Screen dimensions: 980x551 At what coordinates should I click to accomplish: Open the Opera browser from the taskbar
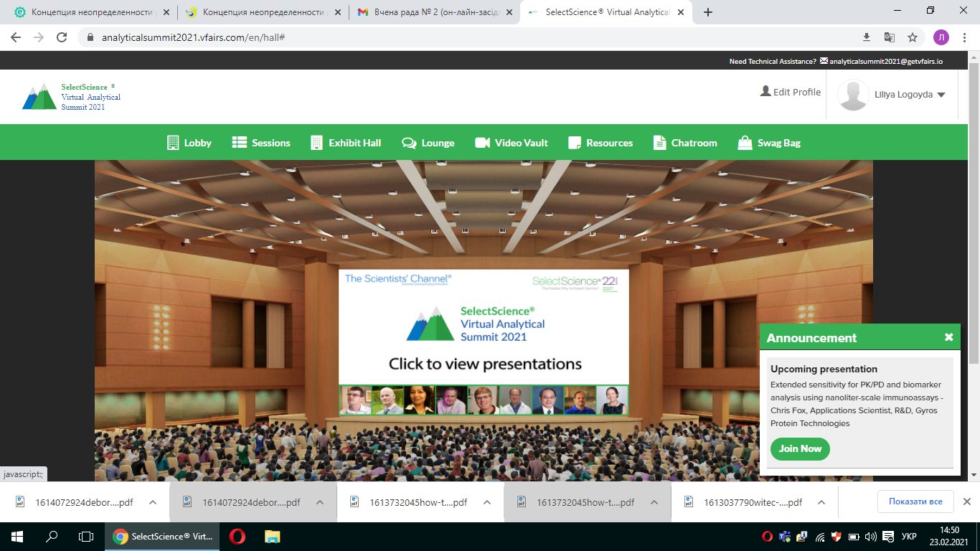pos(237,537)
